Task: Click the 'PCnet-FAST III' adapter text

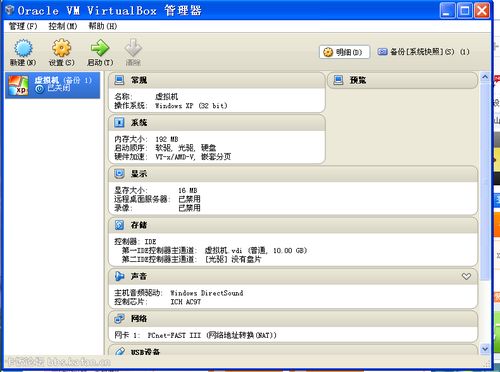Action: click(x=174, y=335)
